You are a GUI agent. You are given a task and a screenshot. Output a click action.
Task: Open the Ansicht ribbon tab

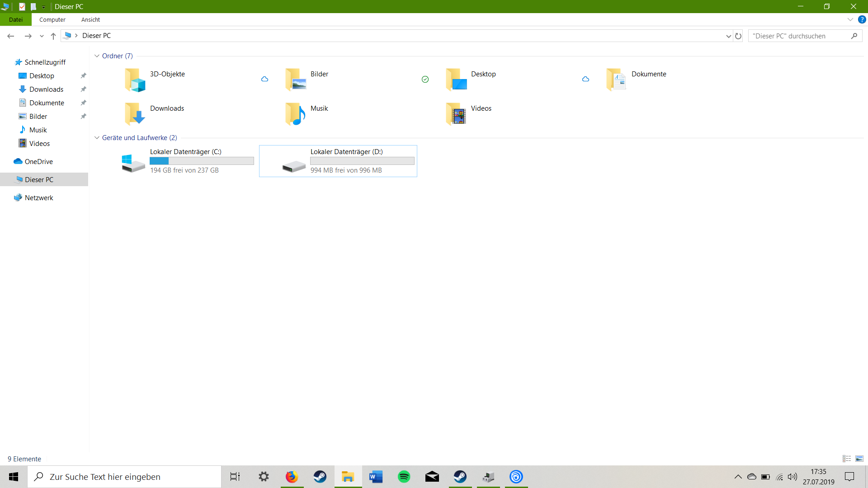pyautogui.click(x=90, y=19)
